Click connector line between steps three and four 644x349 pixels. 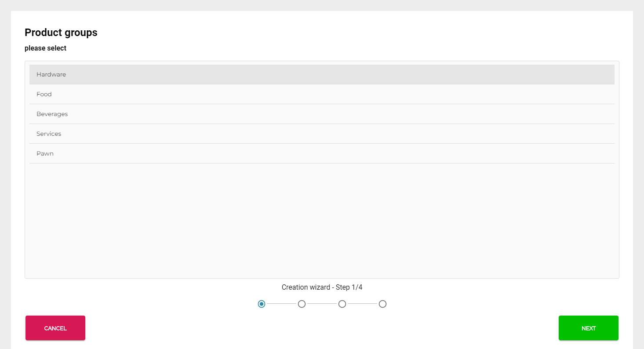coord(362,304)
